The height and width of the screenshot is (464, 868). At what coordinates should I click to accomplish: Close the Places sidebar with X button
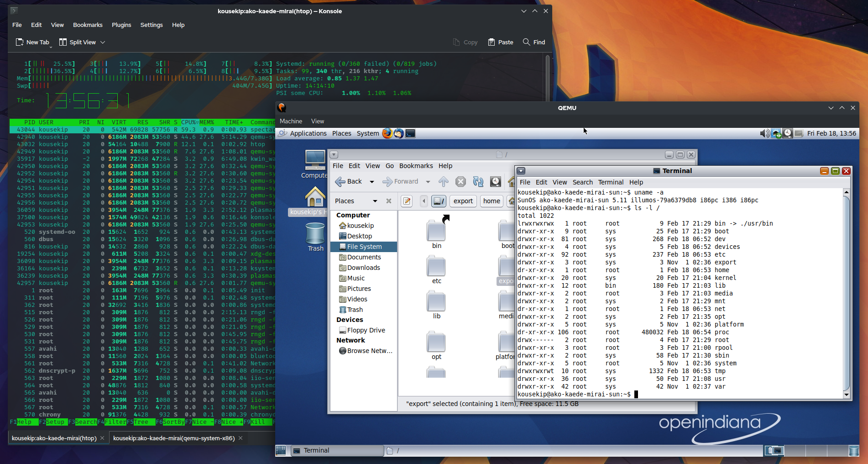click(389, 201)
